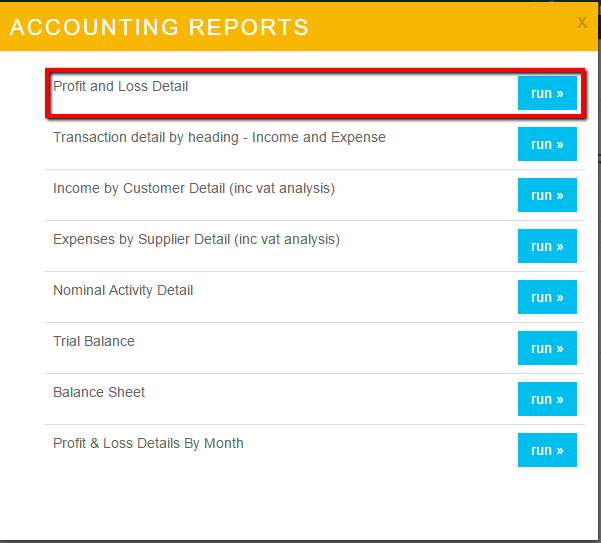Run Income by Customer Detail report
The image size is (601, 543).
click(547, 195)
